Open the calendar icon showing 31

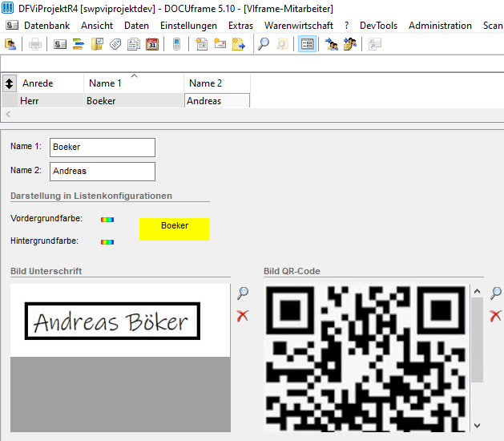coord(152,44)
